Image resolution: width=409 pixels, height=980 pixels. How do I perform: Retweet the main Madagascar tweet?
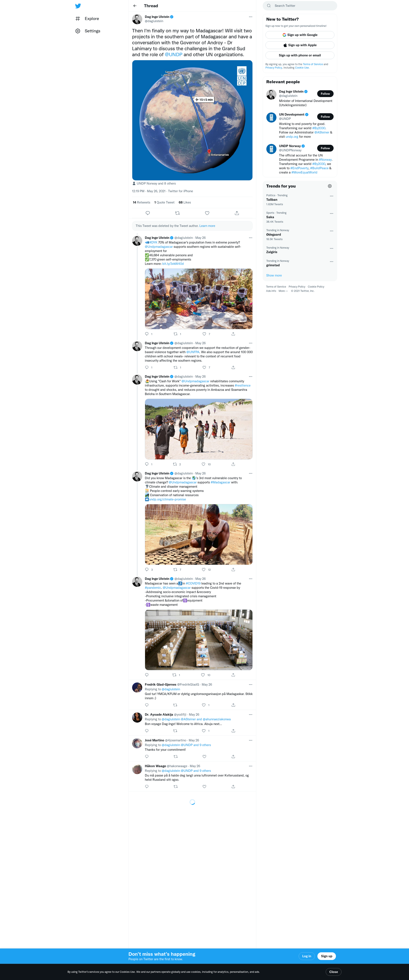click(177, 213)
